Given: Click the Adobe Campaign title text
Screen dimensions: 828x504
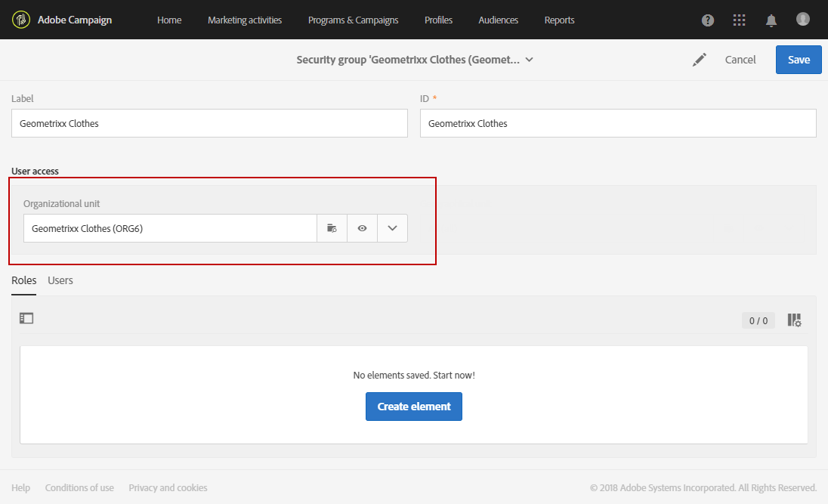Looking at the screenshot, I should tap(75, 20).
